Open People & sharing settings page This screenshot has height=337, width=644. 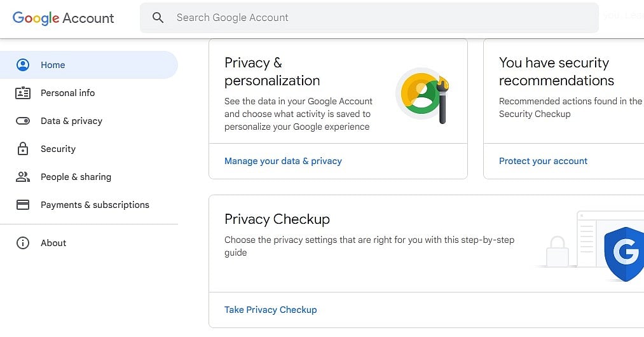[76, 177]
